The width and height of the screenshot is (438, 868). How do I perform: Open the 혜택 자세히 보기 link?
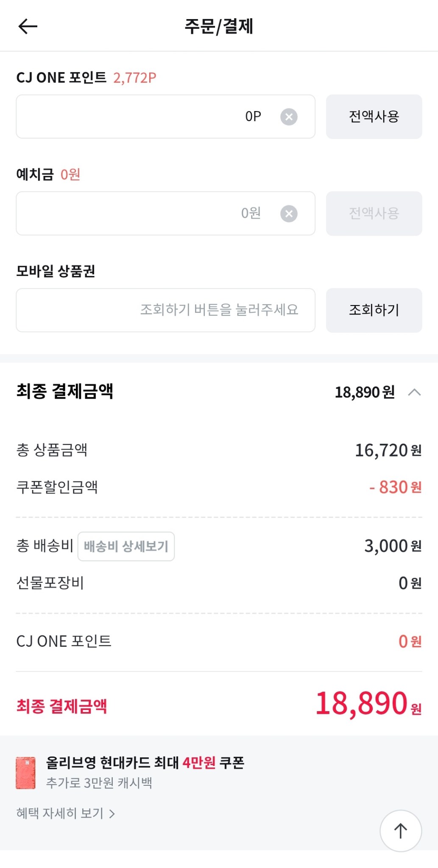tap(60, 813)
